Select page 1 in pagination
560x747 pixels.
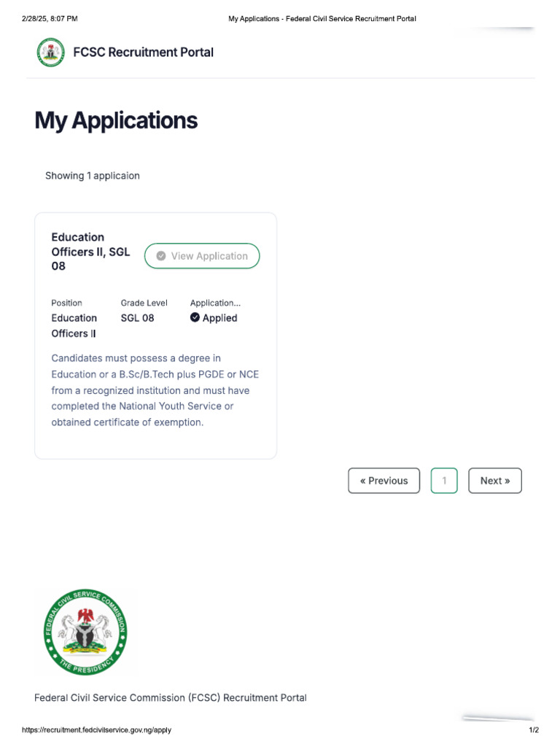(444, 481)
